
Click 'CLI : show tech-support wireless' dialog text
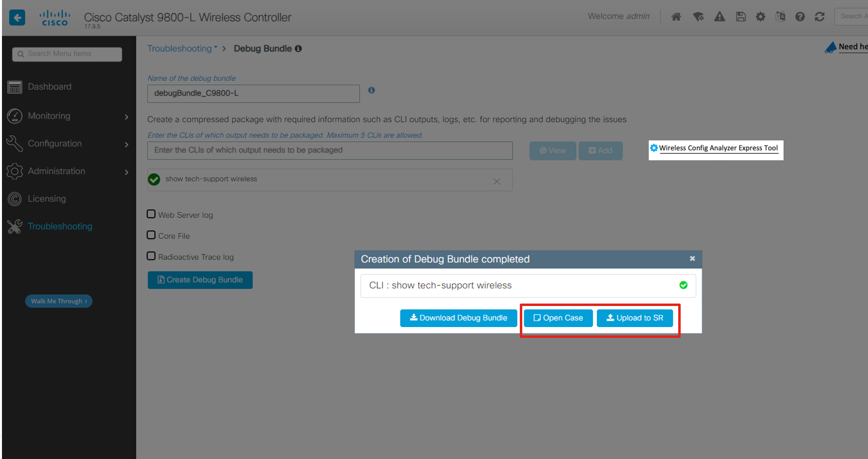point(440,285)
